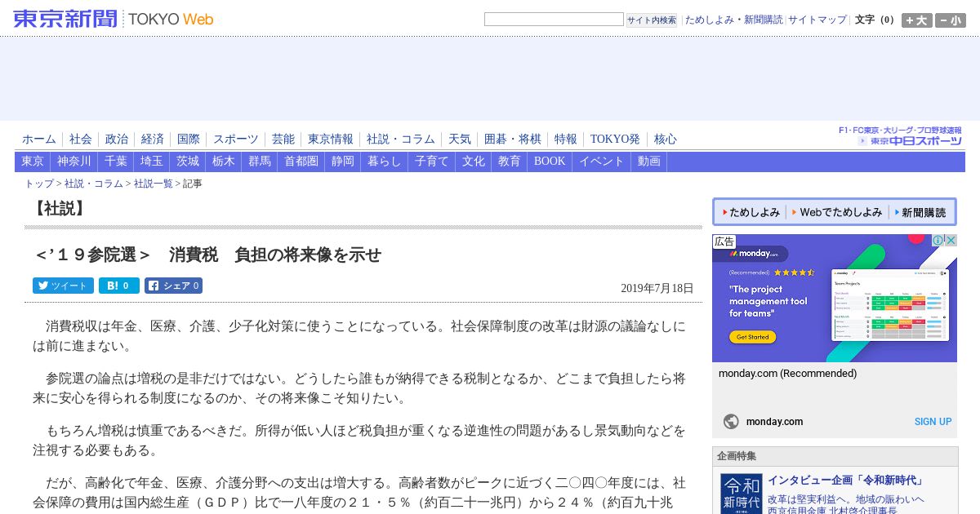Open the 国際 section

[189, 140]
